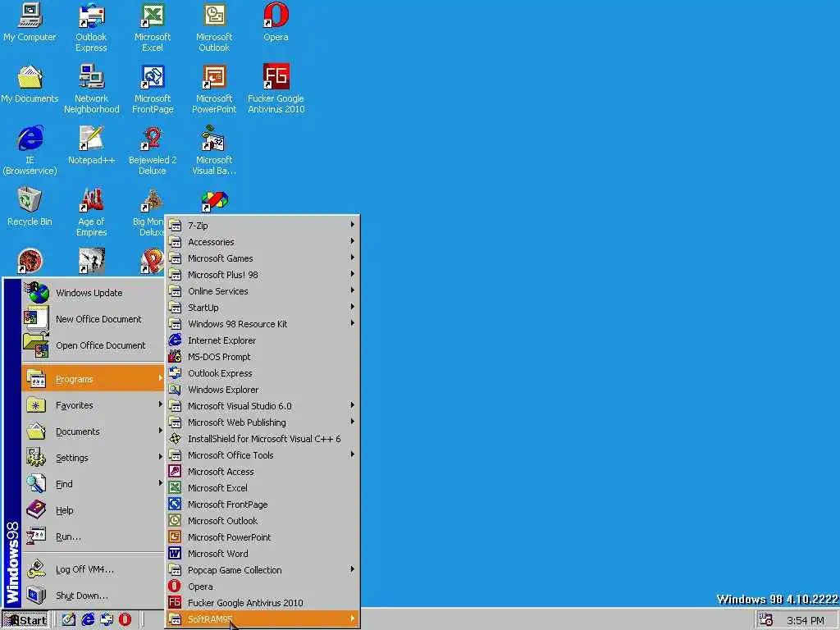Select the Microsoft FrontPage desktop shortcut
Image resolution: width=840 pixels, height=630 pixels.
pyautogui.click(x=153, y=89)
